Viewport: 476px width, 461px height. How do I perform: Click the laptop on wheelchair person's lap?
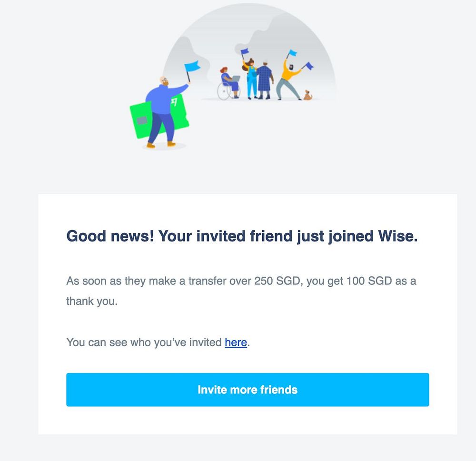[236, 79]
